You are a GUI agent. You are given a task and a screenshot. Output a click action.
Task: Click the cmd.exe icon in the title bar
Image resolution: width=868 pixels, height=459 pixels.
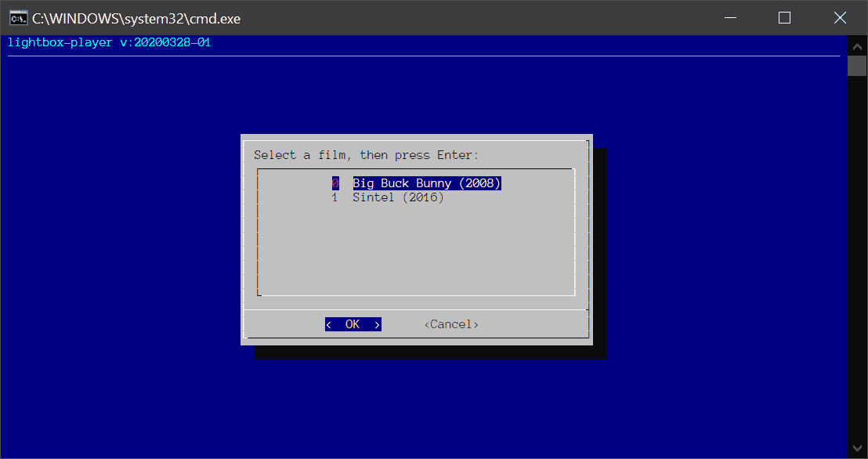(x=18, y=18)
